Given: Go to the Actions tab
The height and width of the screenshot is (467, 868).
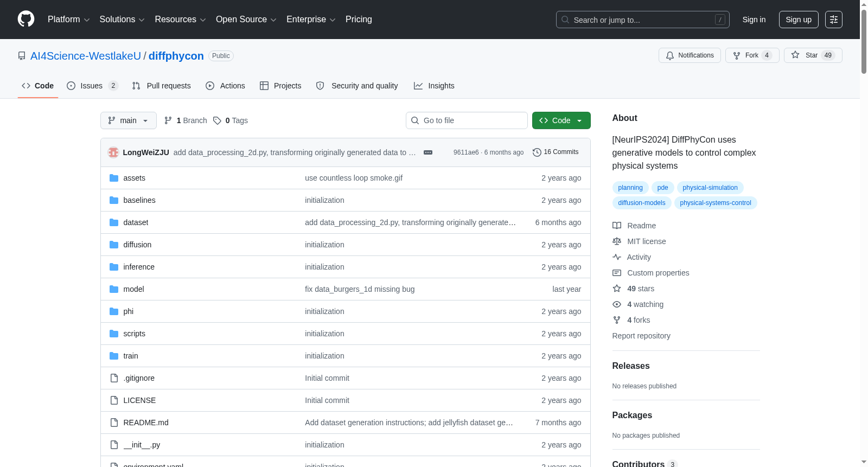Looking at the screenshot, I should coord(226,86).
